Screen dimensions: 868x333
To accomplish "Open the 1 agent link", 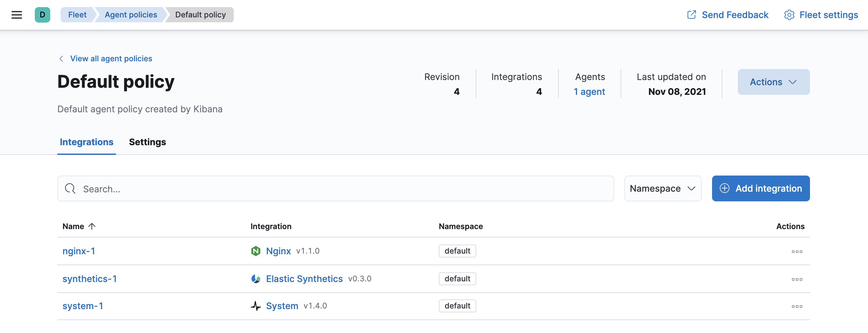I will [x=589, y=91].
